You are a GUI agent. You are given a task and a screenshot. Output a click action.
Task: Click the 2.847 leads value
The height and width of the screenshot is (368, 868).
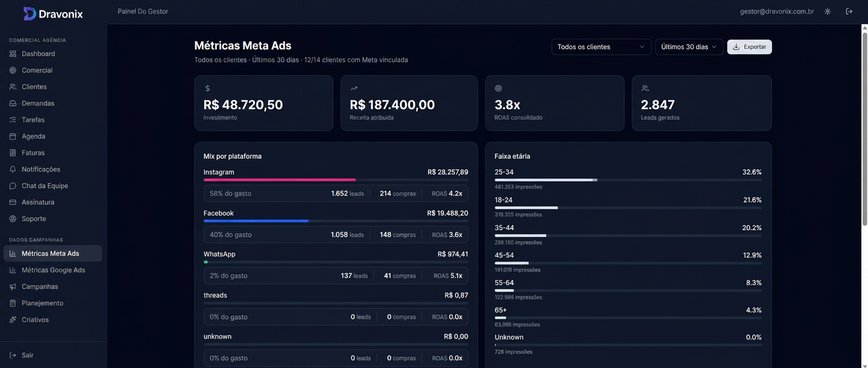pyautogui.click(x=658, y=105)
